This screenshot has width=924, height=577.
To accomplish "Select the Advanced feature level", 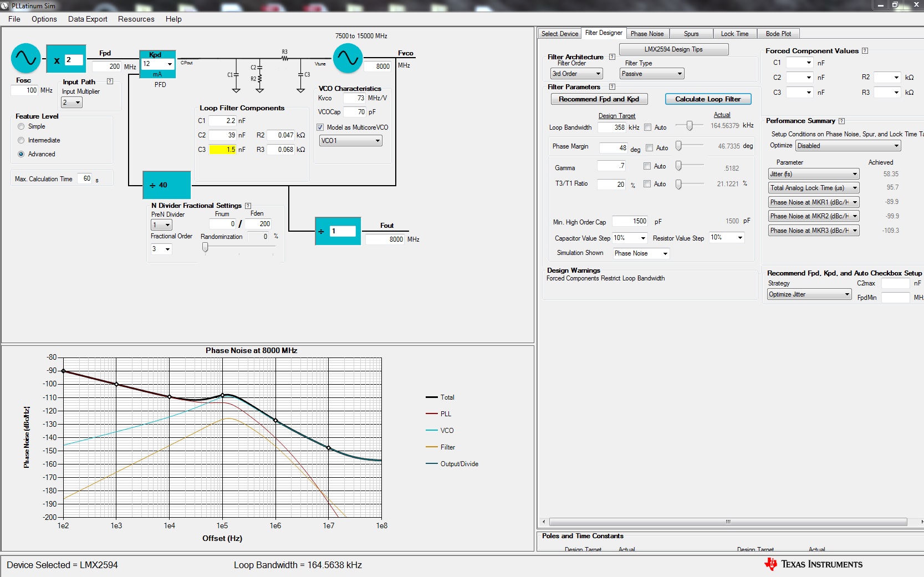I will (21, 154).
